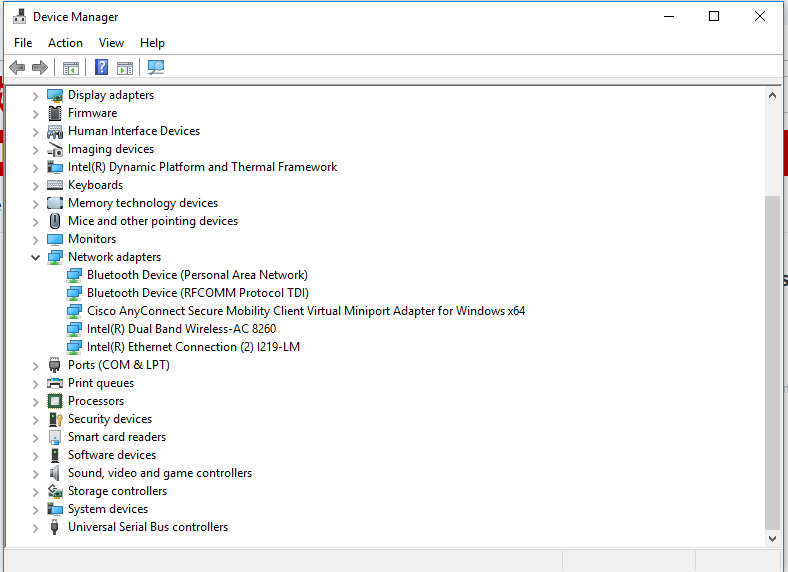Click the Intel Dynamic Platform and Thermal Framework icon

55,167
